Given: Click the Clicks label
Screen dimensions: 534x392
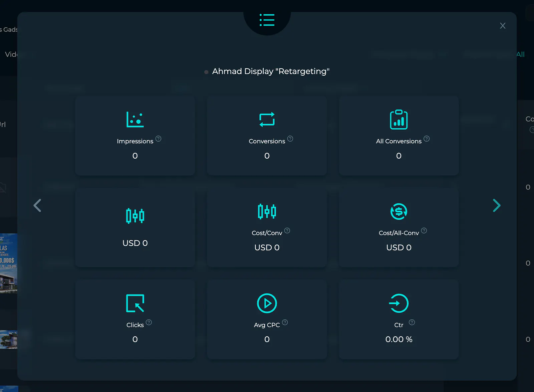Looking at the screenshot, I should click(x=135, y=325).
